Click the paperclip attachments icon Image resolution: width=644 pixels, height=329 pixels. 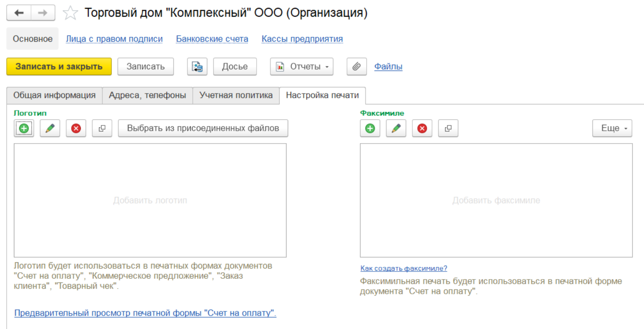pos(356,67)
